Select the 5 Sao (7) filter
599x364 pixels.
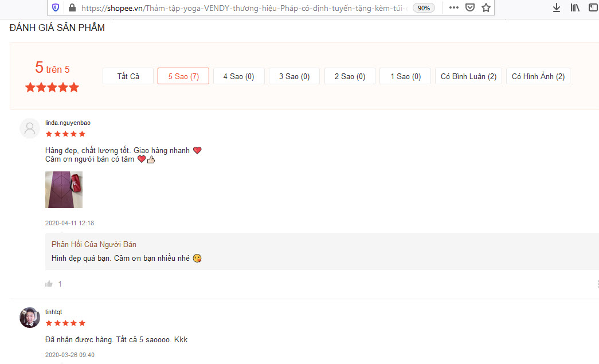pos(183,76)
